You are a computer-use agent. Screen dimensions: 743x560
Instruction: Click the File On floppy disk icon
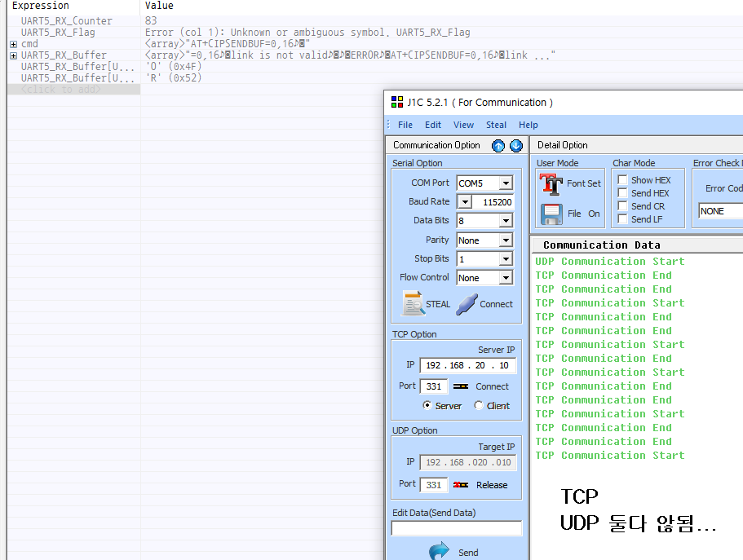[x=551, y=214]
